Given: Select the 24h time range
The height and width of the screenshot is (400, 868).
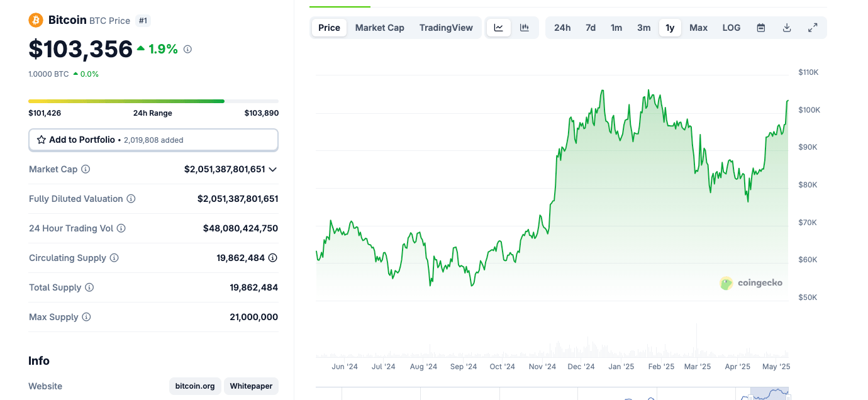Looking at the screenshot, I should (x=562, y=28).
